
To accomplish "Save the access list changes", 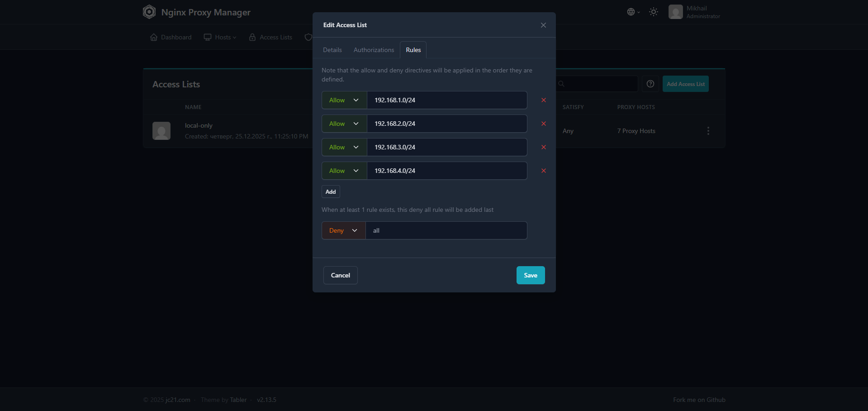I will (x=531, y=275).
